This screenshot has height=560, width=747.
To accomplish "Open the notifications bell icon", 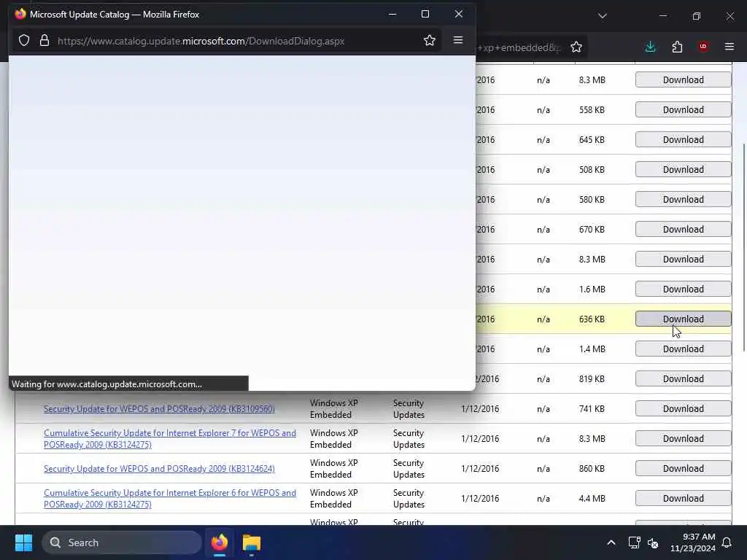I will point(727,542).
